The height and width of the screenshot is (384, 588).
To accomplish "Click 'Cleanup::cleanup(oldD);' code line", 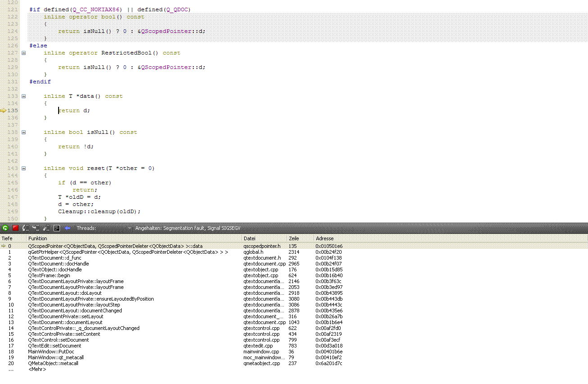I will [100, 211].
